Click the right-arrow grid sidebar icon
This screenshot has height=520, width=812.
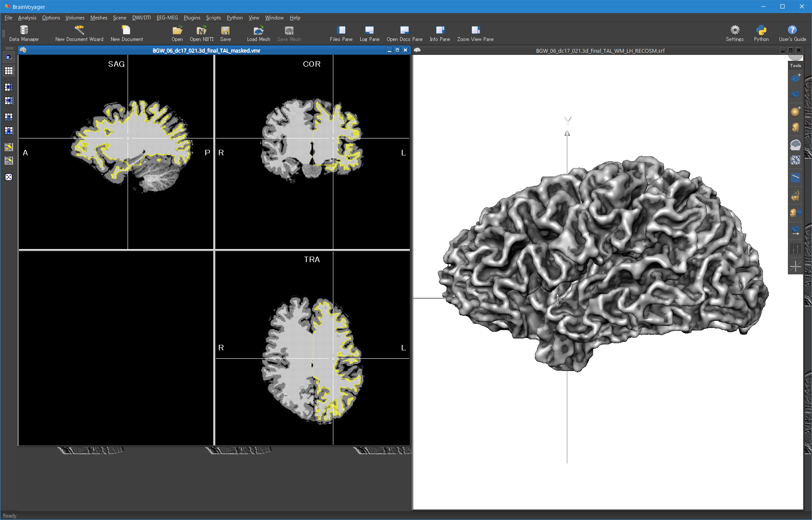click(x=8, y=101)
